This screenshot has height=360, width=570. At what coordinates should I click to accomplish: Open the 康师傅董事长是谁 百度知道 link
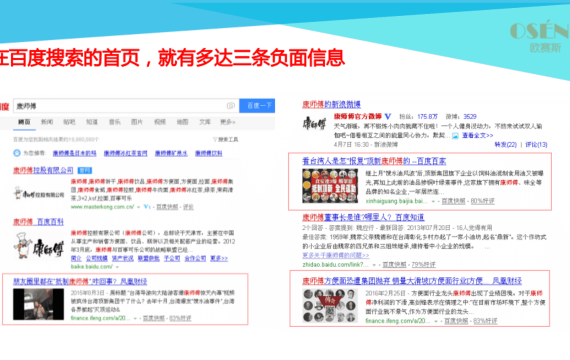pyautogui.click(x=363, y=217)
